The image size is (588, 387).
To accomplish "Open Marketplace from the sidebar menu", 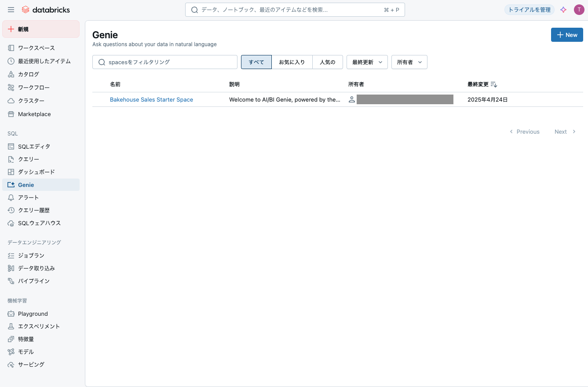I will (x=35, y=114).
